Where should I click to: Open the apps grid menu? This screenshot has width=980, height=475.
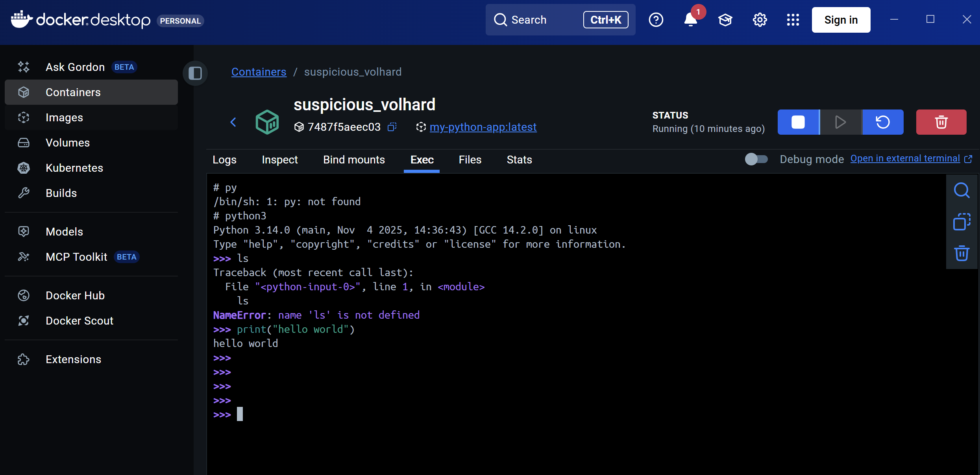[x=793, y=20]
